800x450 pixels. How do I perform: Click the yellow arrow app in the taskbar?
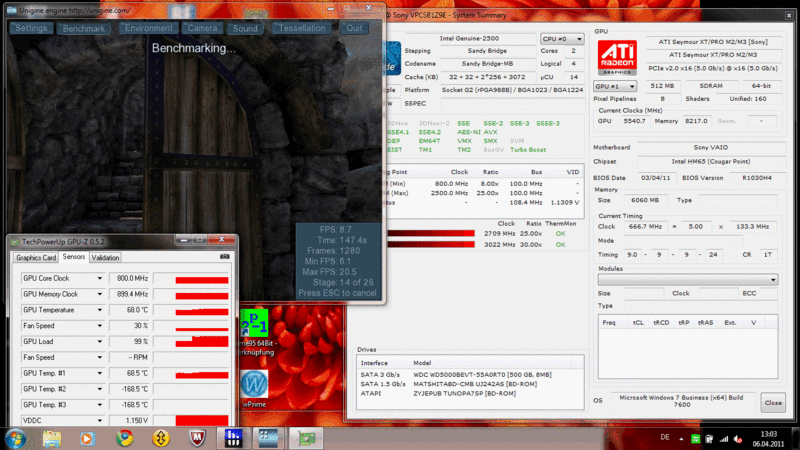click(x=161, y=438)
